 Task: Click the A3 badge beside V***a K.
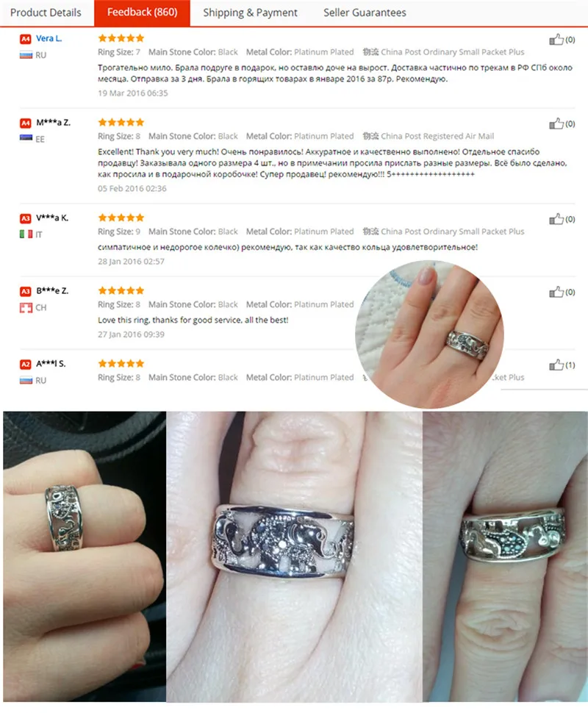26,218
